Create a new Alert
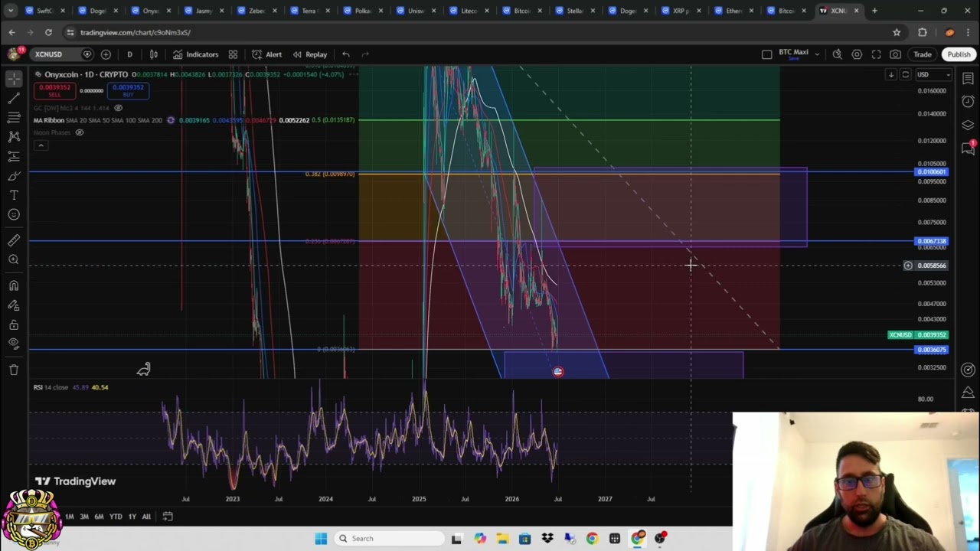Screen dimensions: 980x551 [x=266, y=54]
